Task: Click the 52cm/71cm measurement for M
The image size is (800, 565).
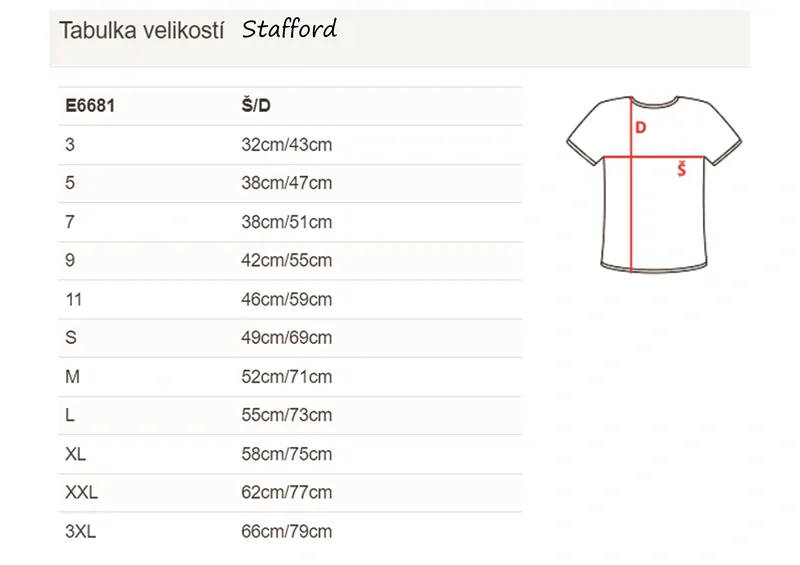Action: (286, 377)
